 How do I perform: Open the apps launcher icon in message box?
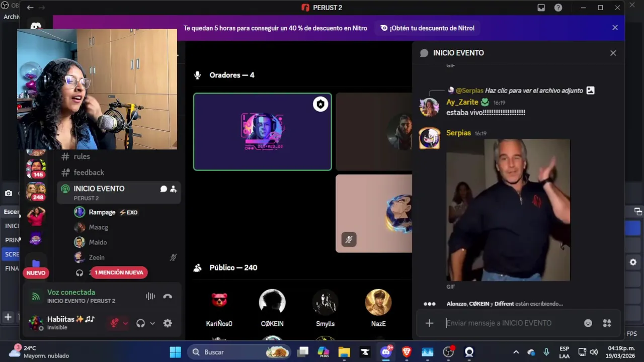point(607,323)
